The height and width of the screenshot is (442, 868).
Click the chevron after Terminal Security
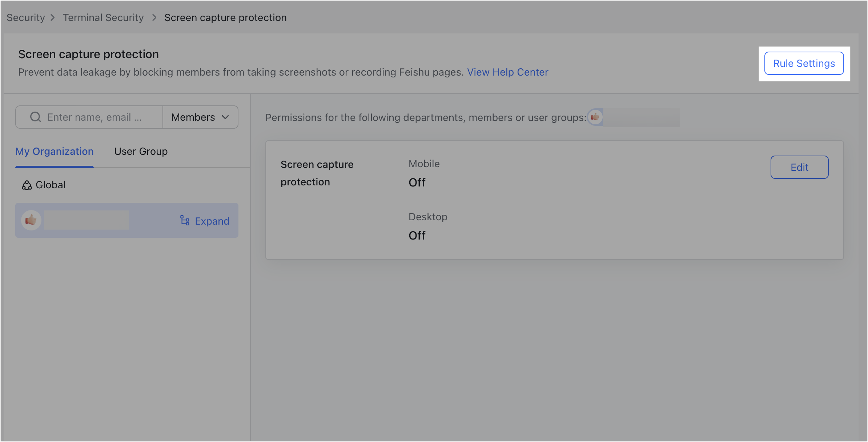[x=154, y=17]
